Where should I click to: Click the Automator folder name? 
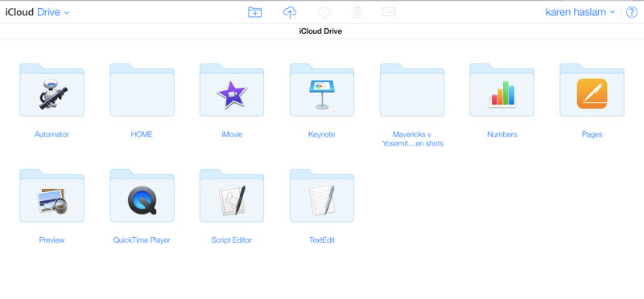(52, 134)
